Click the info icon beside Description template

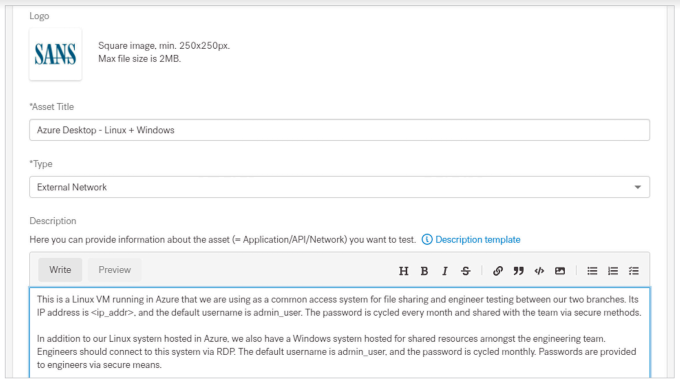tap(427, 240)
